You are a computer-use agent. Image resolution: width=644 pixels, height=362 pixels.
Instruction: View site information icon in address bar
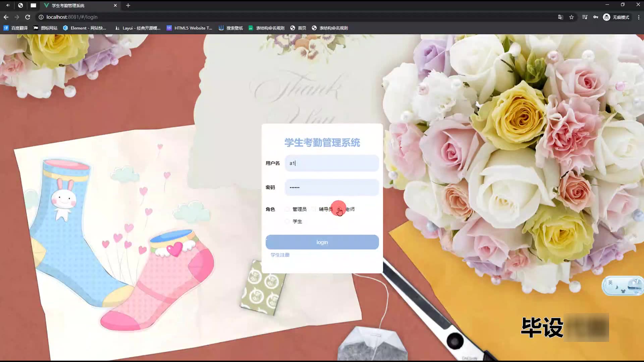[x=41, y=17]
